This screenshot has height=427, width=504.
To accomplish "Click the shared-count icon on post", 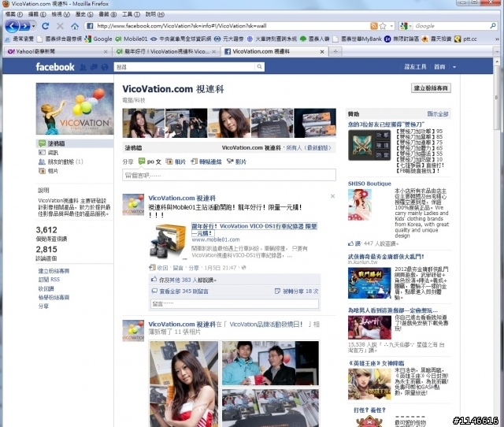I will click(x=277, y=291).
